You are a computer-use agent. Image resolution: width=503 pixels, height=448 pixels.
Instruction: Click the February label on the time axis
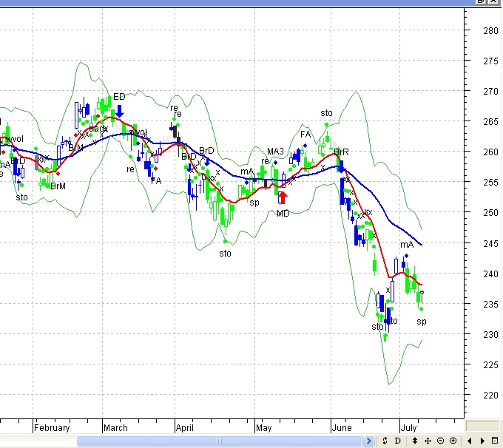click(52, 428)
